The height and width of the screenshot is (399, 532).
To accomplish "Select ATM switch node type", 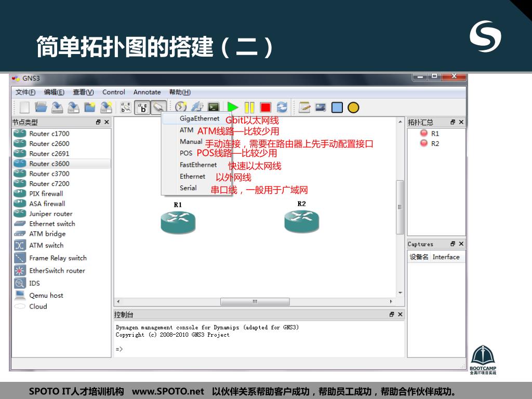I will 61,245.
